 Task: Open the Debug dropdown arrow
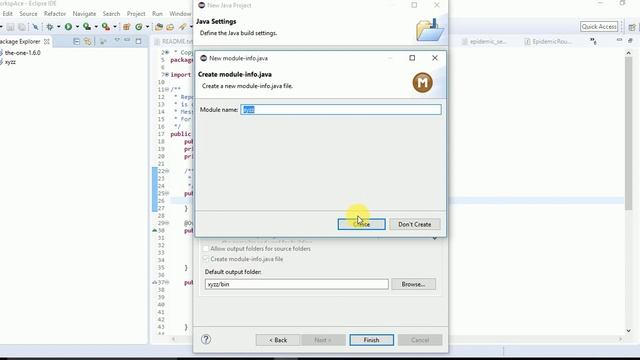point(58,27)
